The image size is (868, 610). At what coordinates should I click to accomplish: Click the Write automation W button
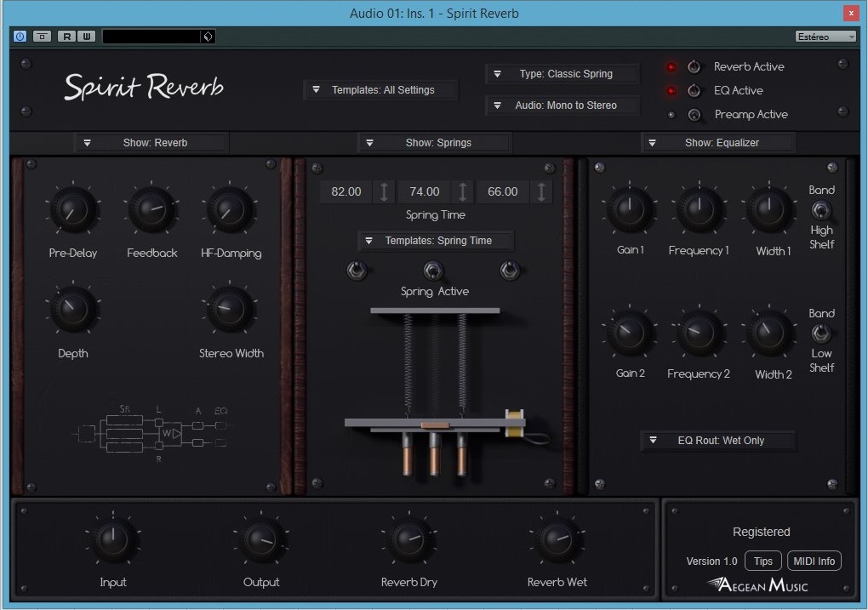(x=87, y=37)
